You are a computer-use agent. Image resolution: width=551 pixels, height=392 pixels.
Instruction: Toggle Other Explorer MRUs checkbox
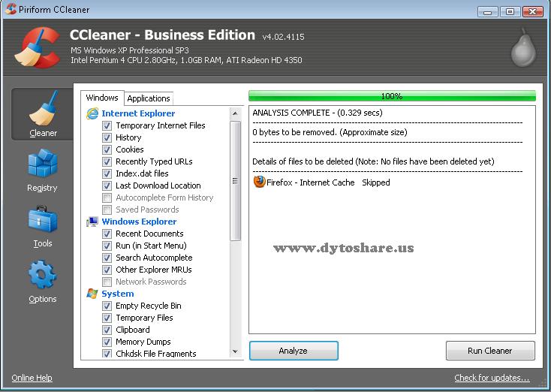(107, 270)
